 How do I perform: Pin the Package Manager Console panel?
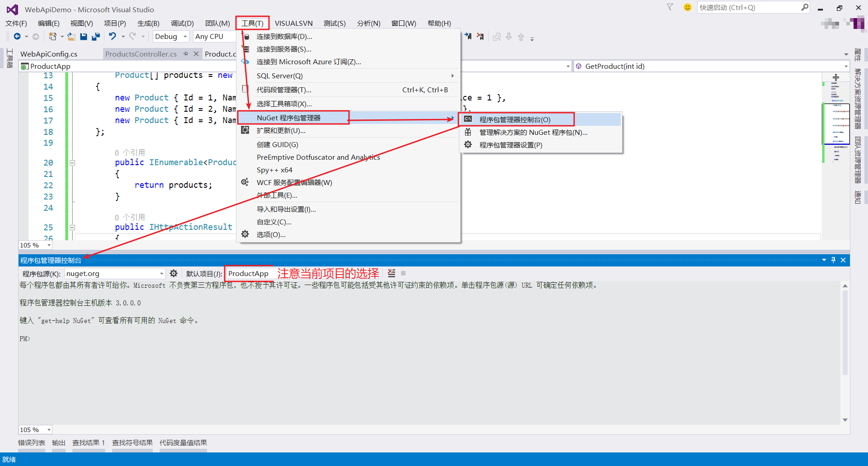[833, 260]
